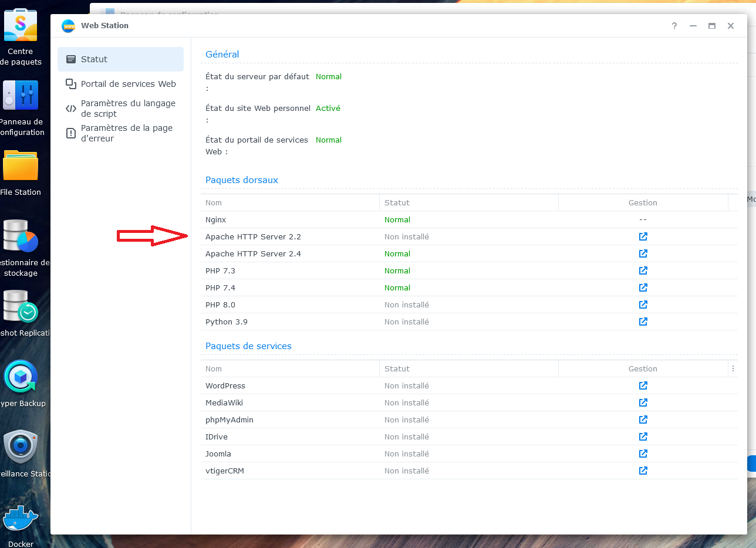The height and width of the screenshot is (548, 756).
Task: Sort Paquets dorsaux by the Statut column
Action: [x=469, y=202]
